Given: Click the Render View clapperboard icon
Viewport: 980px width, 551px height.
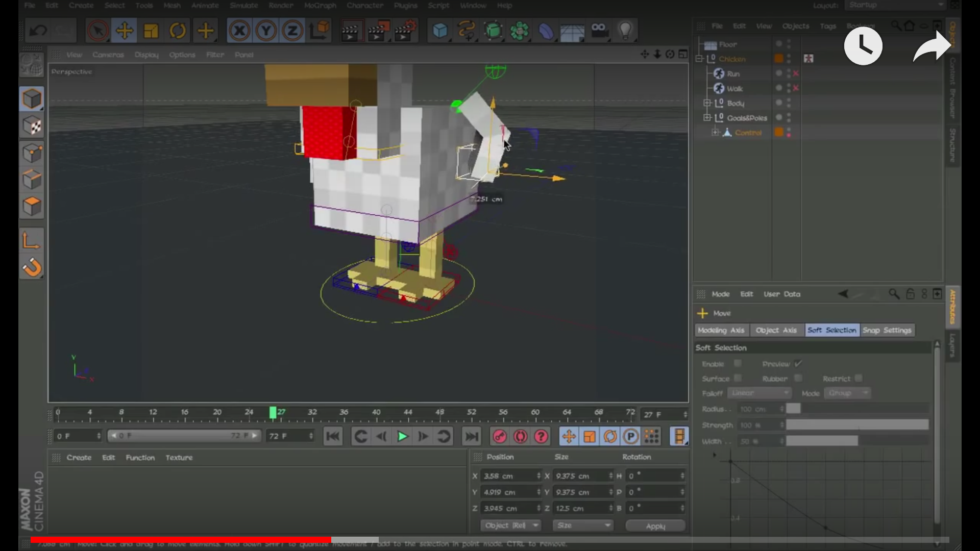Looking at the screenshot, I should tap(350, 31).
